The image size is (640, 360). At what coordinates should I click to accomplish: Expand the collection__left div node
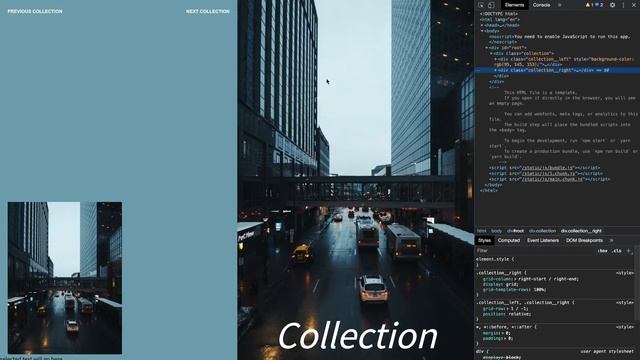coord(496,59)
